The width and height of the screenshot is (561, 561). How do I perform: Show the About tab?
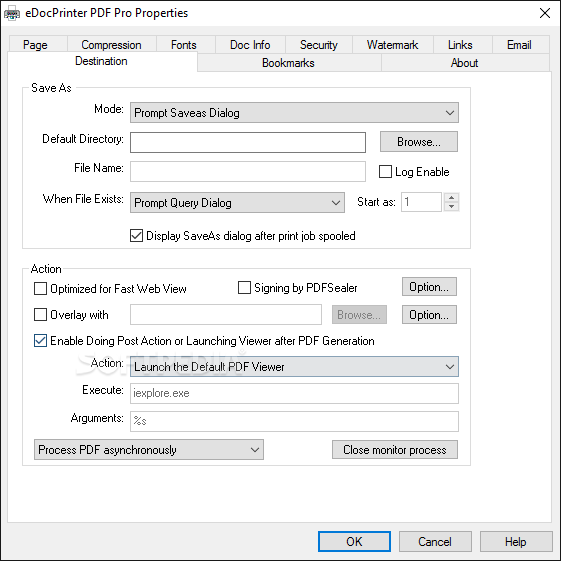tap(464, 63)
